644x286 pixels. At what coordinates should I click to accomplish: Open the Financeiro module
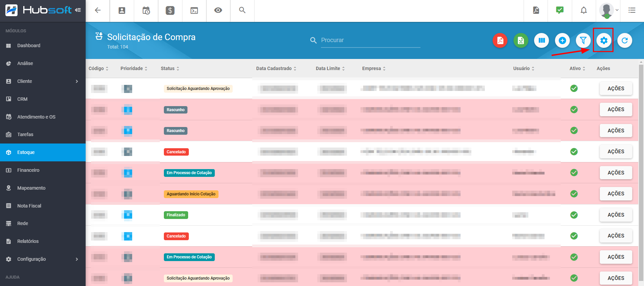point(43,170)
